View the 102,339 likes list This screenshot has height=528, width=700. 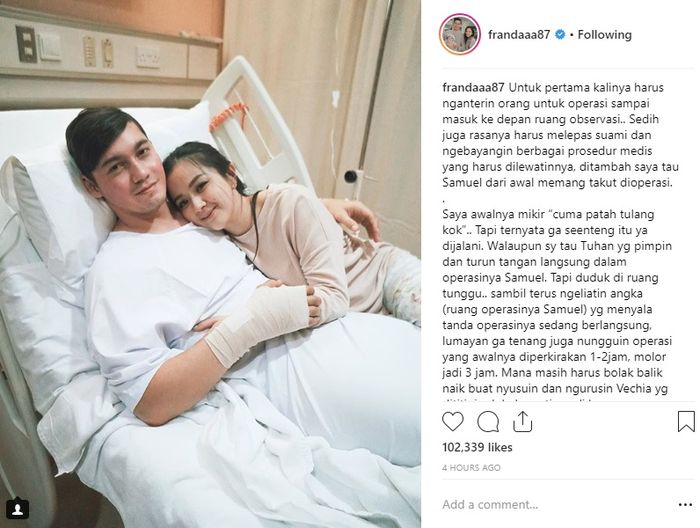pos(477,447)
